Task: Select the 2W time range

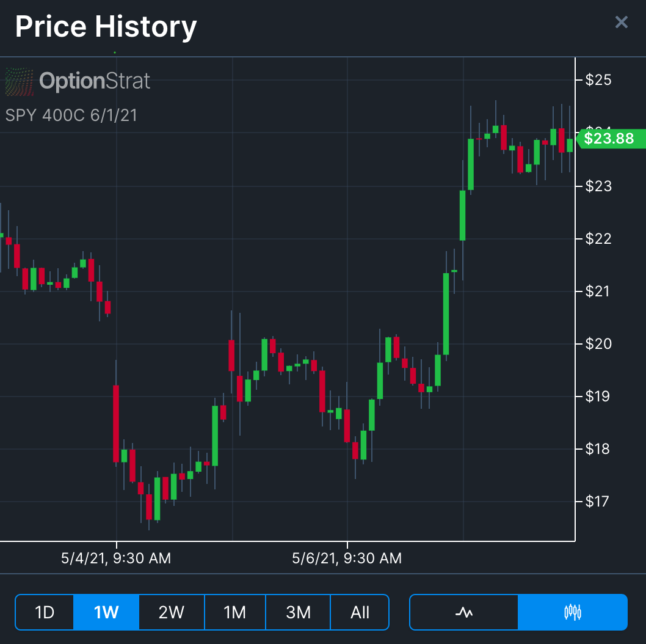Action: point(171,612)
